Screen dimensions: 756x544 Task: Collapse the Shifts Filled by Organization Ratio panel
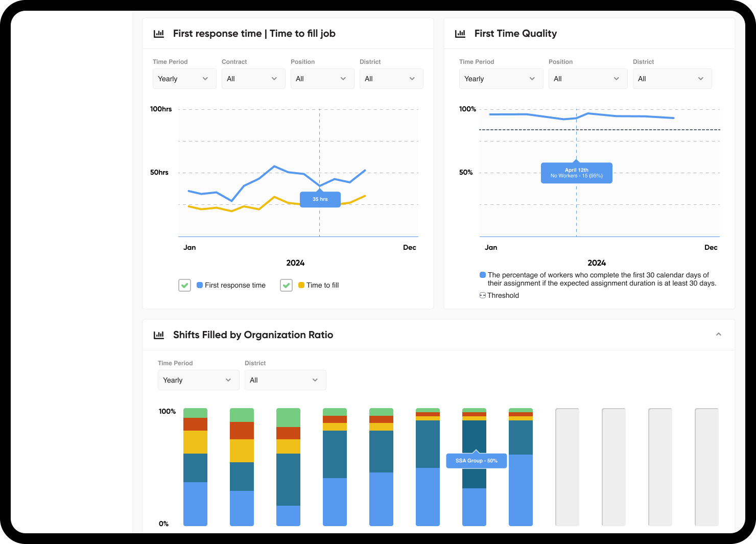pyautogui.click(x=719, y=335)
